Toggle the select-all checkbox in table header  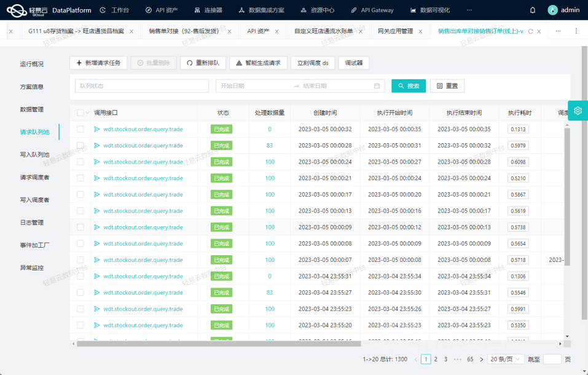click(x=80, y=113)
